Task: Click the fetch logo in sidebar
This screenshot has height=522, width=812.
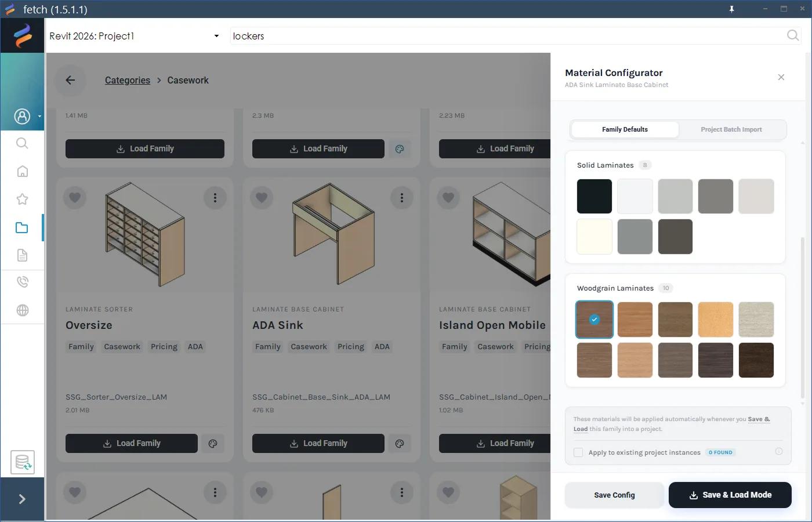Action: tap(23, 35)
